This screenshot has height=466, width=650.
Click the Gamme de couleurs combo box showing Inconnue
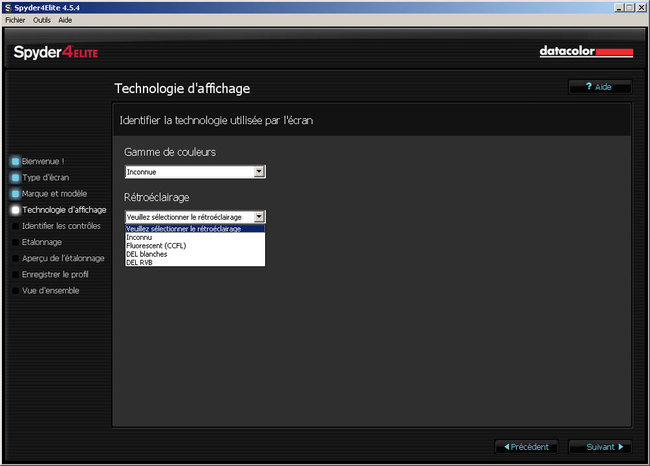tap(195, 172)
